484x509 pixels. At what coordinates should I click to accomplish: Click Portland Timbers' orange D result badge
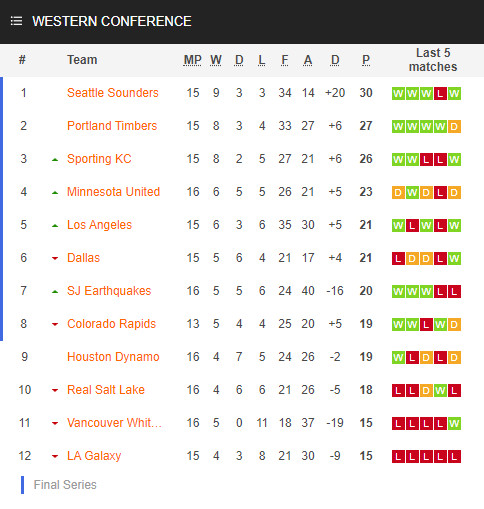click(x=454, y=126)
